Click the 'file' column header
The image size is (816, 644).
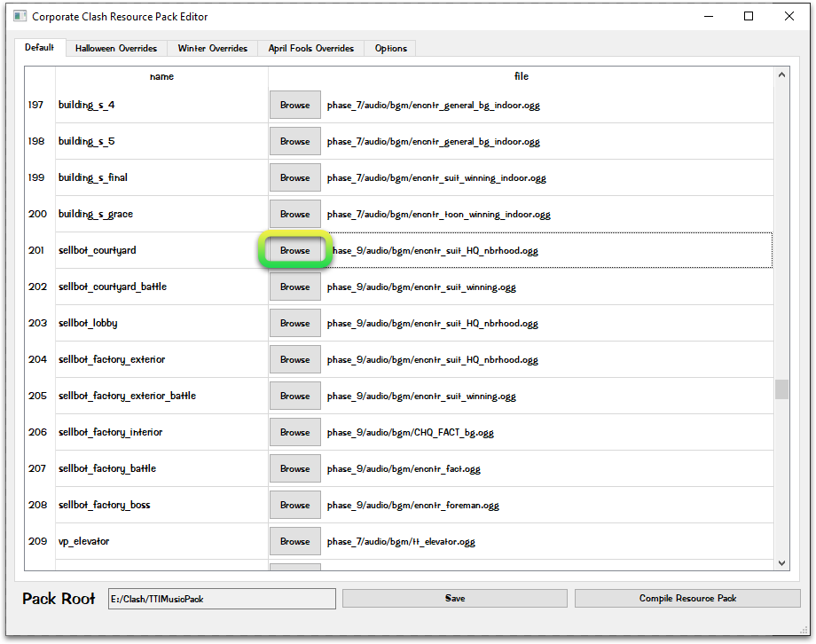521,76
